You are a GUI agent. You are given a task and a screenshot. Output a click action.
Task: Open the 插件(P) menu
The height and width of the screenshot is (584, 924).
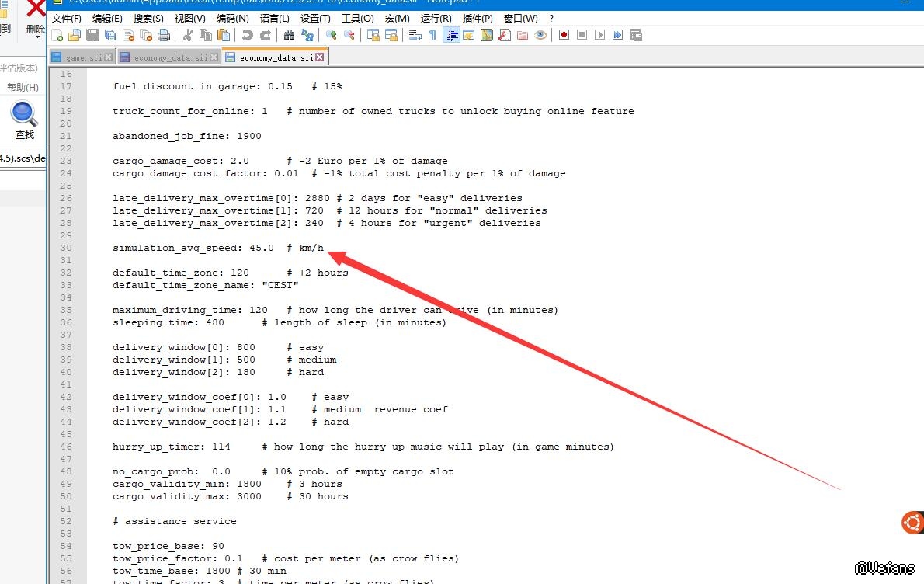tap(478, 19)
